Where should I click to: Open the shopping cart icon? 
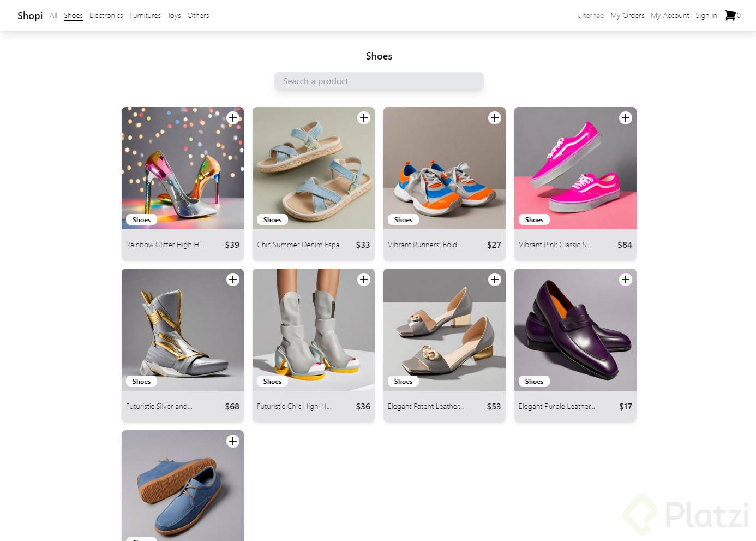pos(730,15)
